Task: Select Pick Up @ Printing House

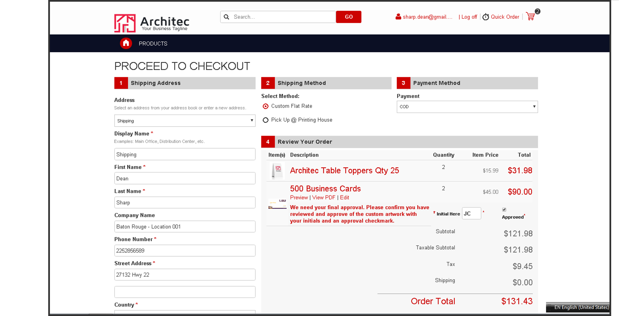Action: tap(265, 120)
